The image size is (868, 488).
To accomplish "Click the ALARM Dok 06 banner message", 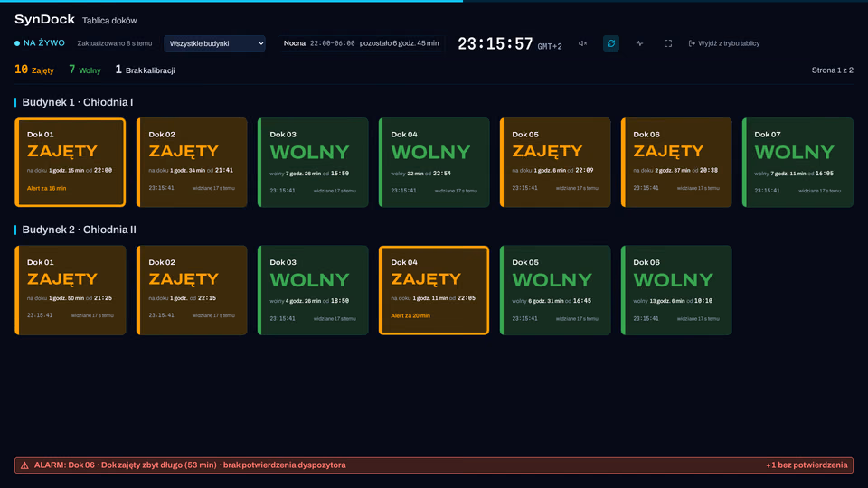I will pyautogui.click(x=190, y=465).
